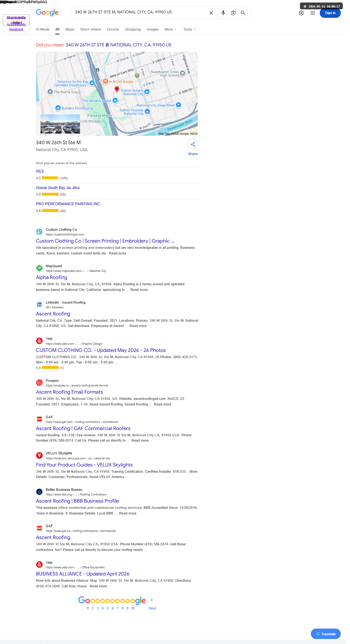Click National City Swap Meet marker

click(x=178, y=105)
